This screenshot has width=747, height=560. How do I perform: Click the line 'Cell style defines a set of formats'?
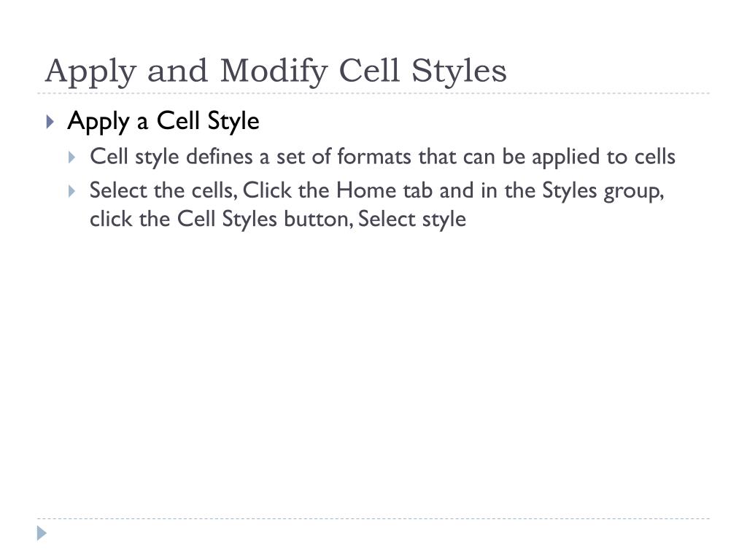[382, 157]
